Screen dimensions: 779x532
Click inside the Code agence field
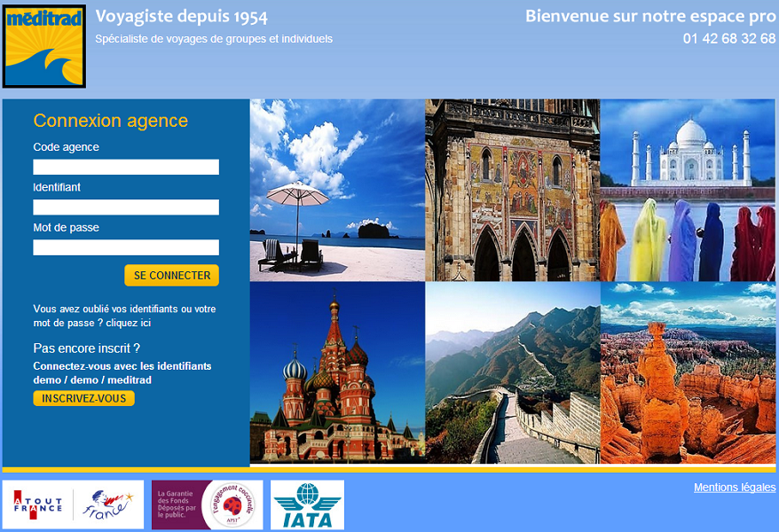[x=125, y=167]
